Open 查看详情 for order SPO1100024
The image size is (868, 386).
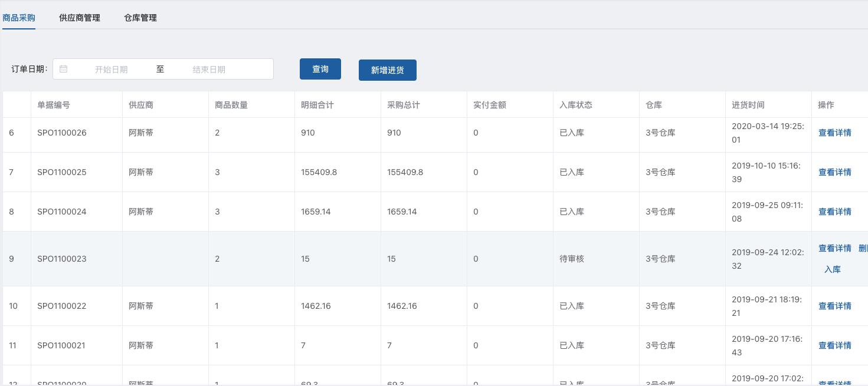pos(835,212)
